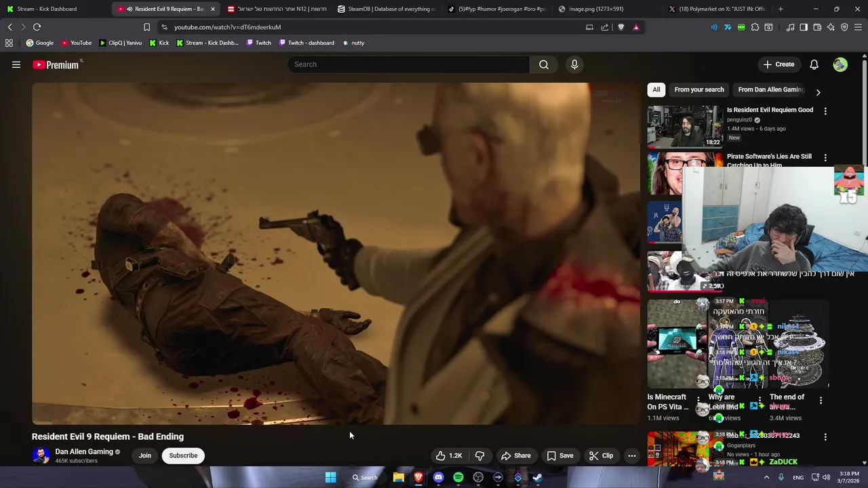Like the video with thumbs up

[x=449, y=455]
